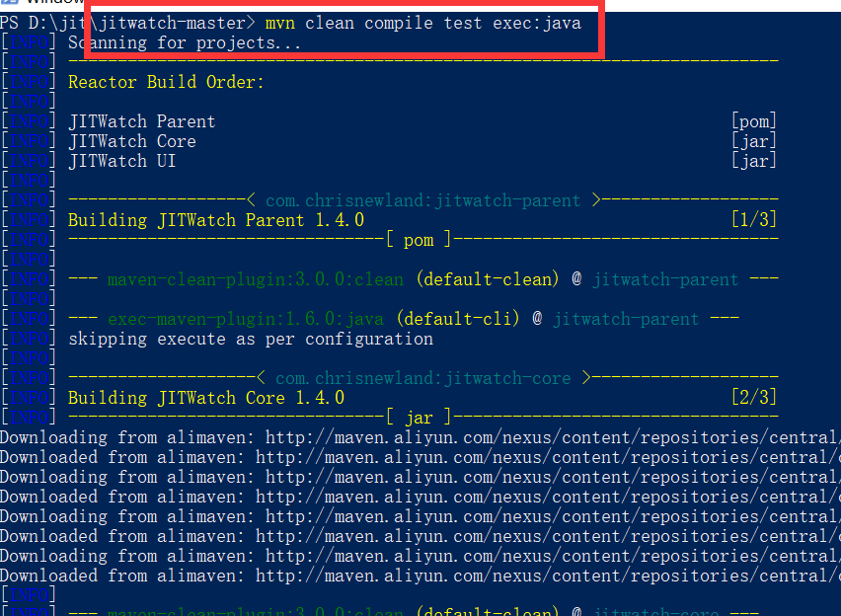Screen dimensions: 841x616
Task: Select the 'Scanning for projects...' text
Action: pos(185,42)
